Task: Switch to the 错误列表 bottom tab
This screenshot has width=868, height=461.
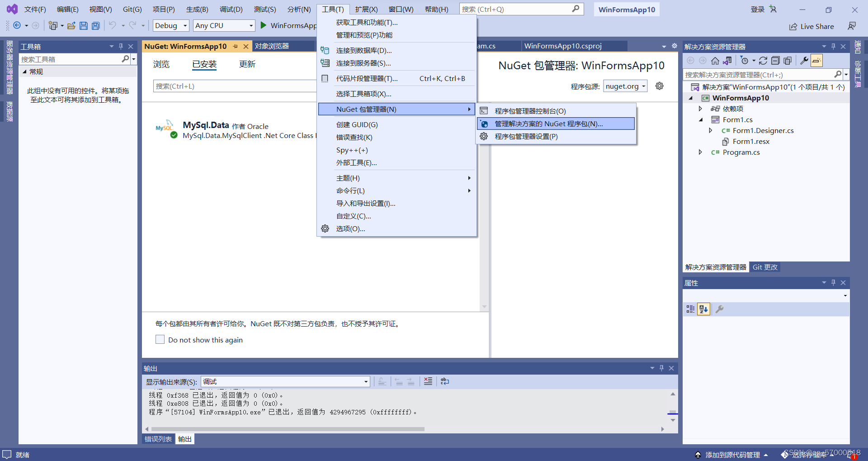Action: 158,439
